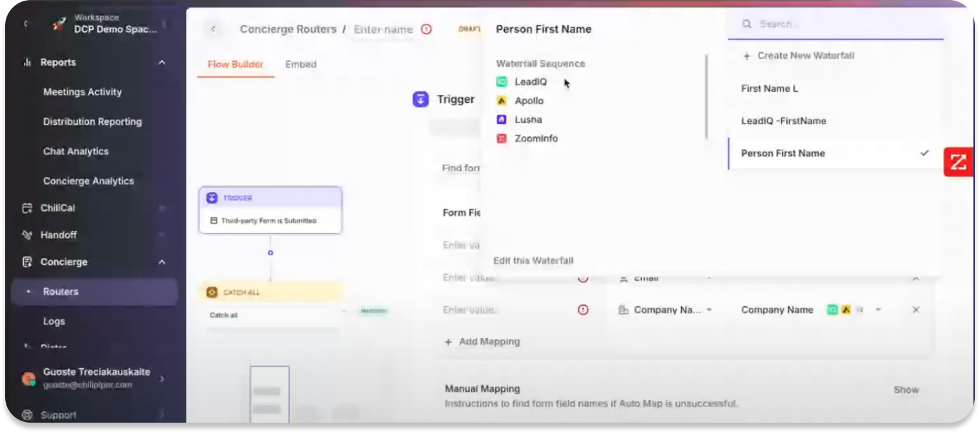Click the CATCH ALL node icon
The image size is (980, 433).
pos(212,293)
